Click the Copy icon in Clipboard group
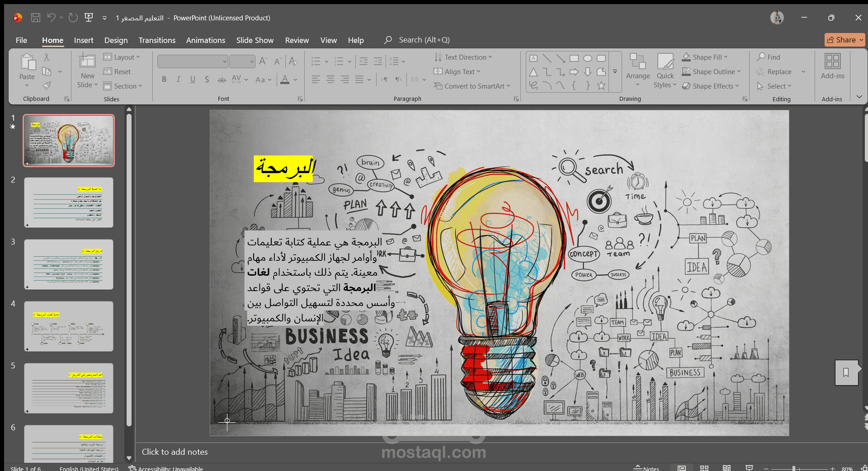 tap(47, 71)
